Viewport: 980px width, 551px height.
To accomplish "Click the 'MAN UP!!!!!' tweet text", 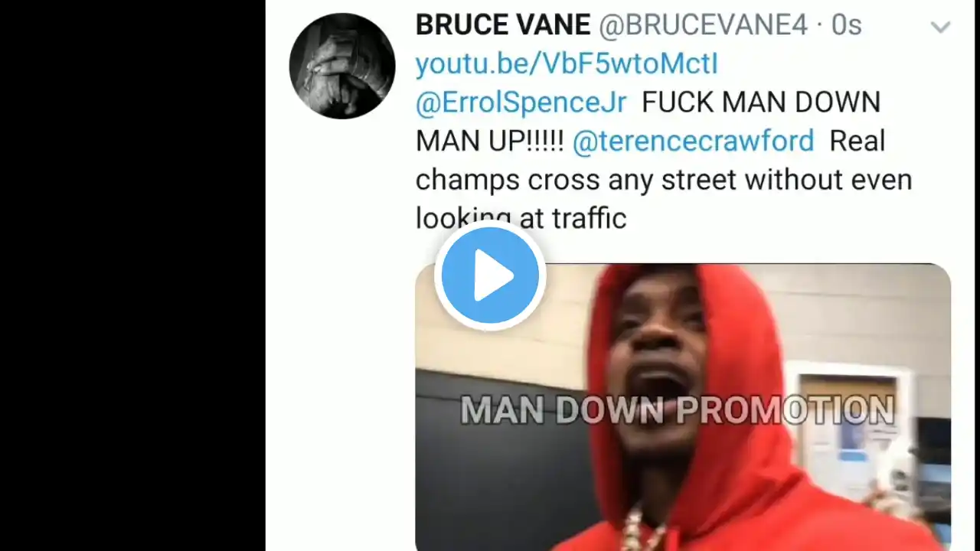I will [490, 141].
